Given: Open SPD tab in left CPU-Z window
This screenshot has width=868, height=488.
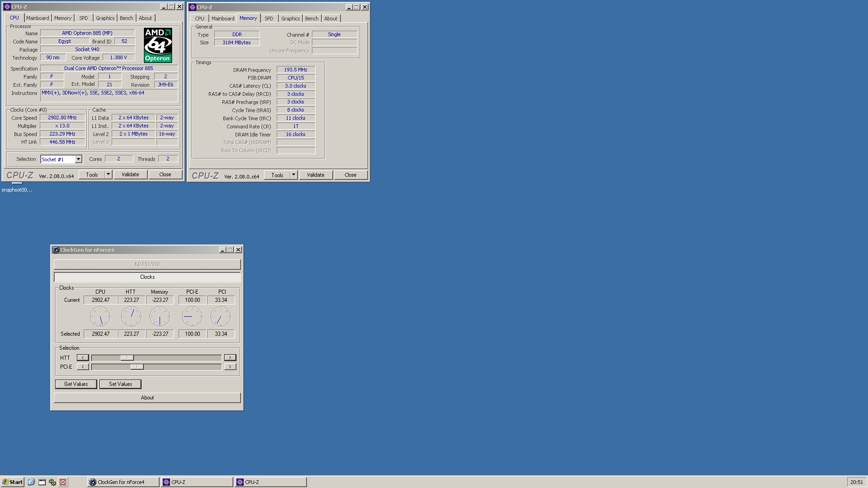Looking at the screenshot, I should point(84,18).
